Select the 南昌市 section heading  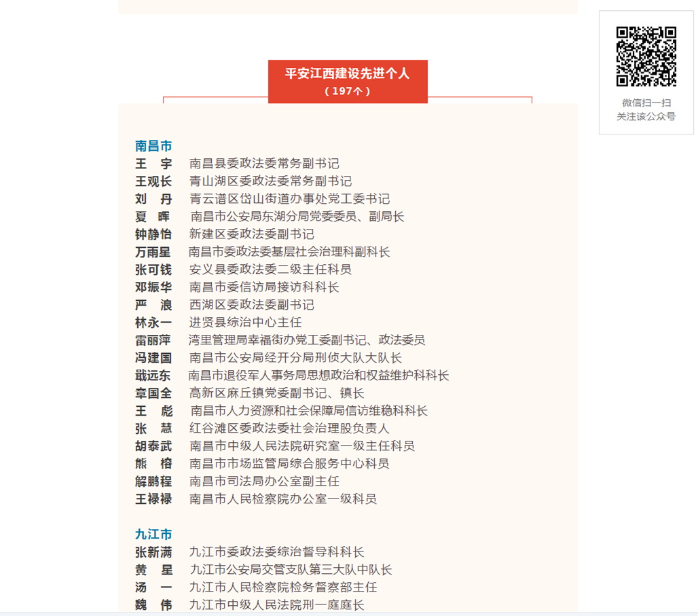(x=153, y=145)
